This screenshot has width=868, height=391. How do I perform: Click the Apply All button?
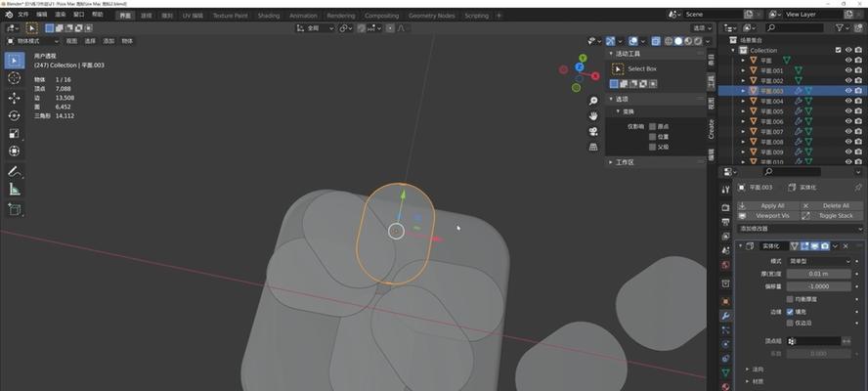[772, 205]
